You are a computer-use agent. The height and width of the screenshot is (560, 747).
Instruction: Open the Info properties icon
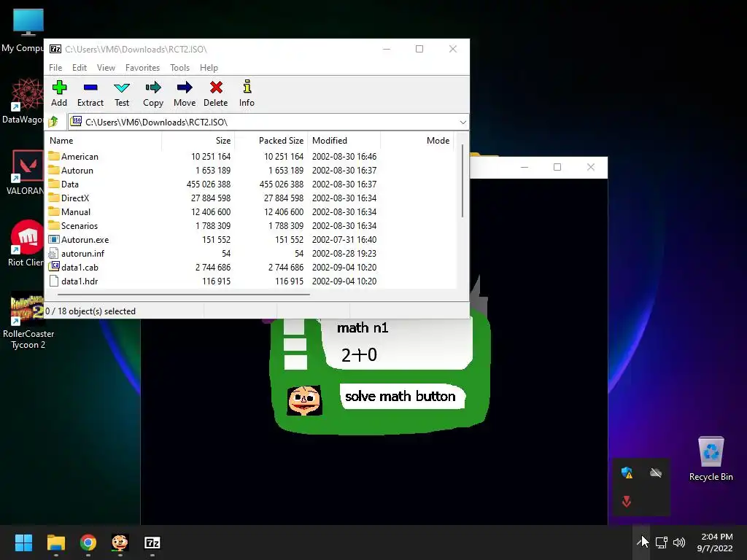click(x=247, y=93)
